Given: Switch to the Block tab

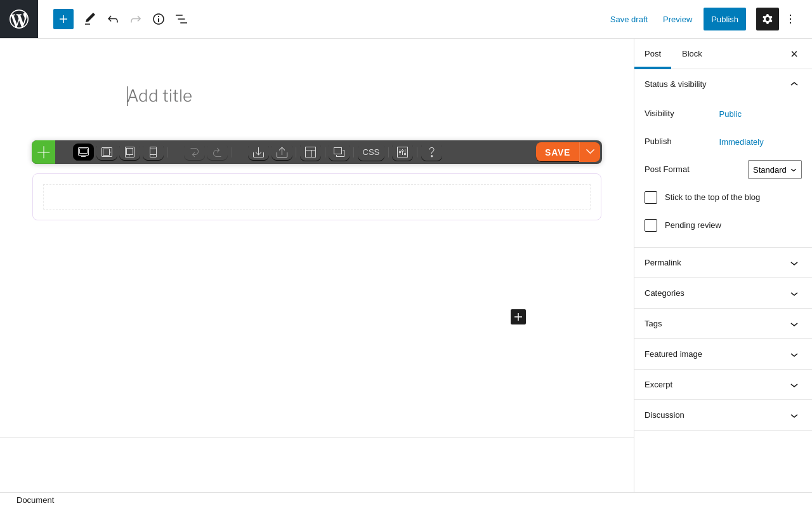Looking at the screenshot, I should coord(692,54).
